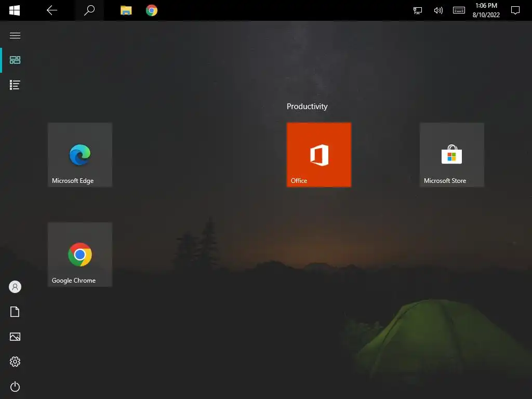
Task: Open the Settings gear icon
Action: 15,362
